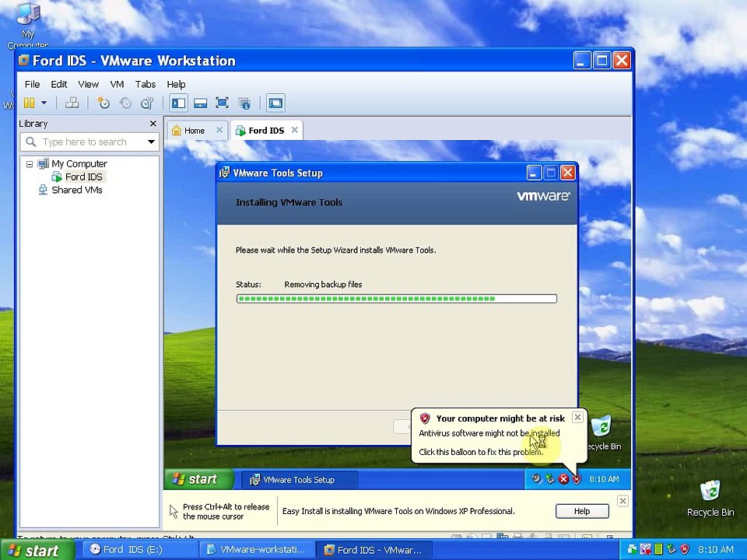Click the host Start button
This screenshot has height=560, width=747.
coord(38,551)
